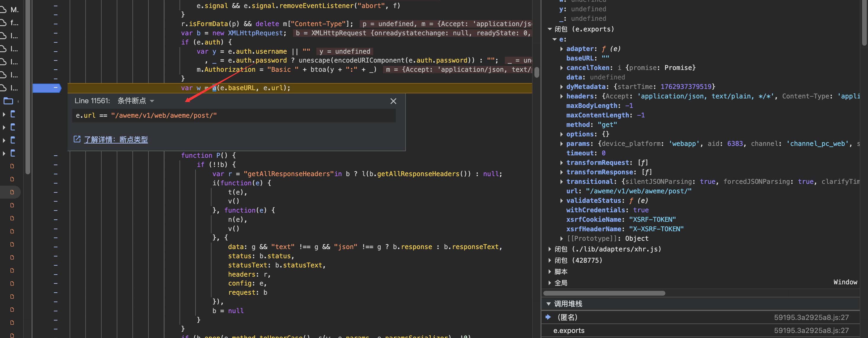Click the blue breakpoint marker in gutter

(47, 88)
